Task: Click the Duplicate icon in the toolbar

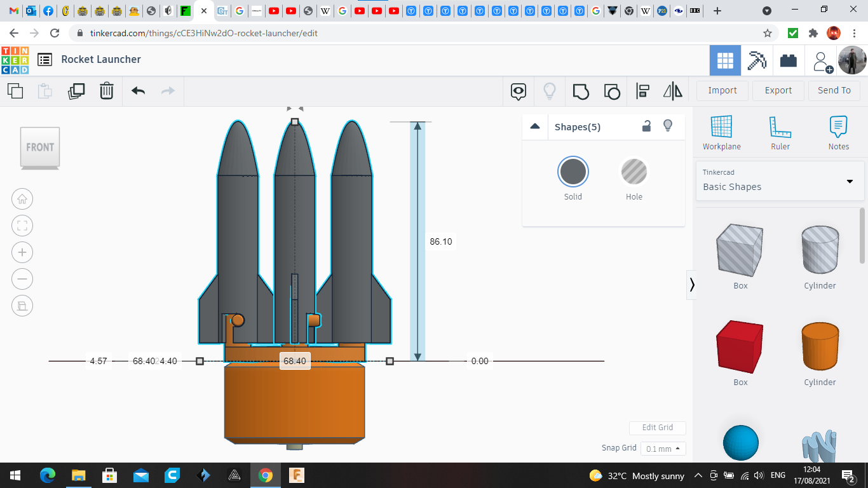Action: [76, 91]
